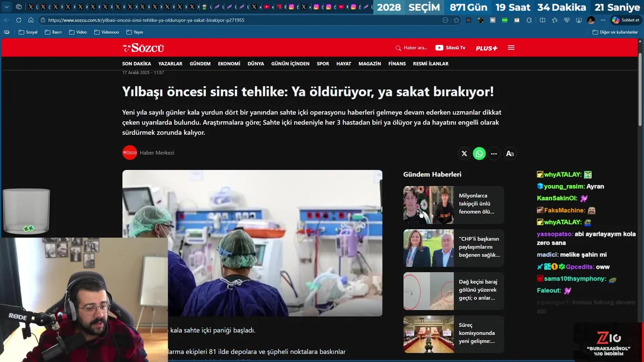The height and width of the screenshot is (362, 644).
Task: Open 'Dağ keçisi baraj gölünü' news card
Action: pos(453,291)
